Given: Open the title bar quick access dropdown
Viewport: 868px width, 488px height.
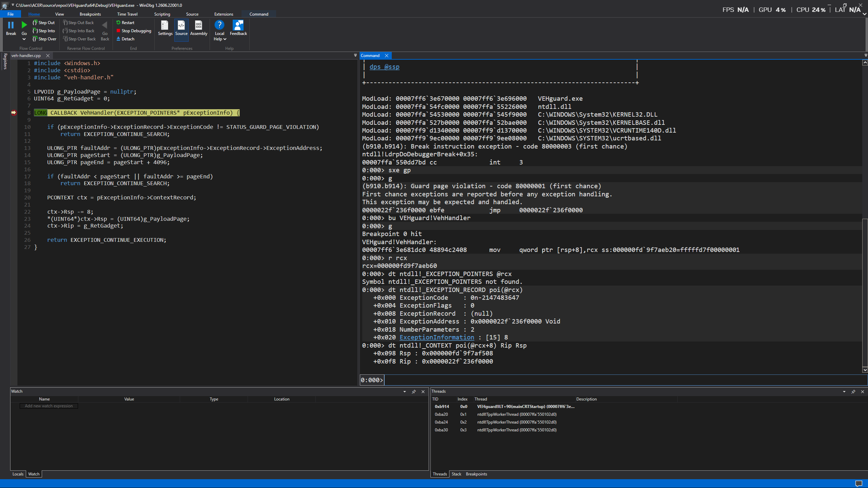Looking at the screenshot, I should pyautogui.click(x=13, y=5).
